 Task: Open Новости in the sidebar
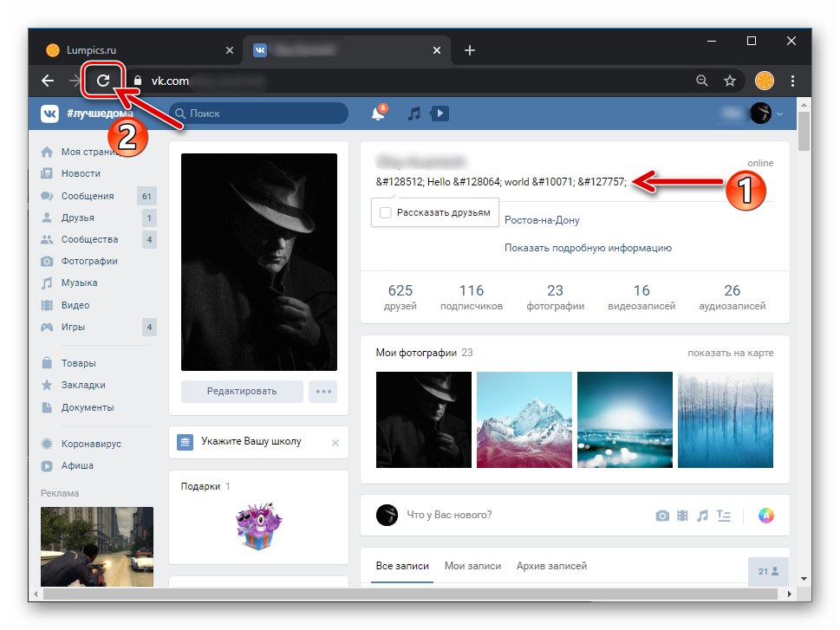(71, 173)
